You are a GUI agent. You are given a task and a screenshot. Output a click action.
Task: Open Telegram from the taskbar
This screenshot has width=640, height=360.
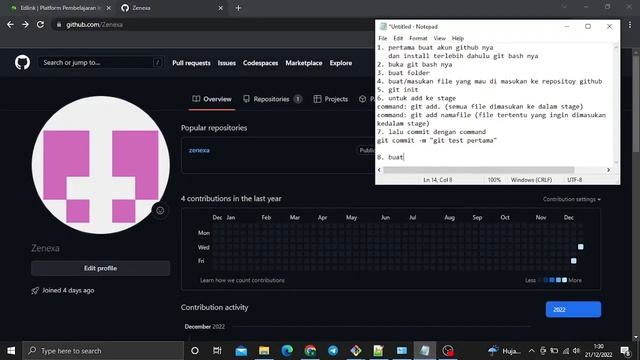tap(333, 351)
